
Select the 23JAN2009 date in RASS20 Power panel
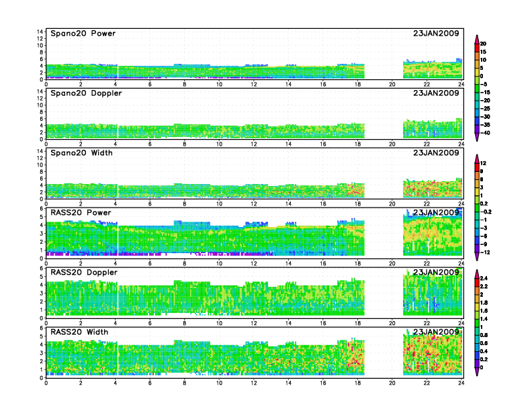[436, 212]
